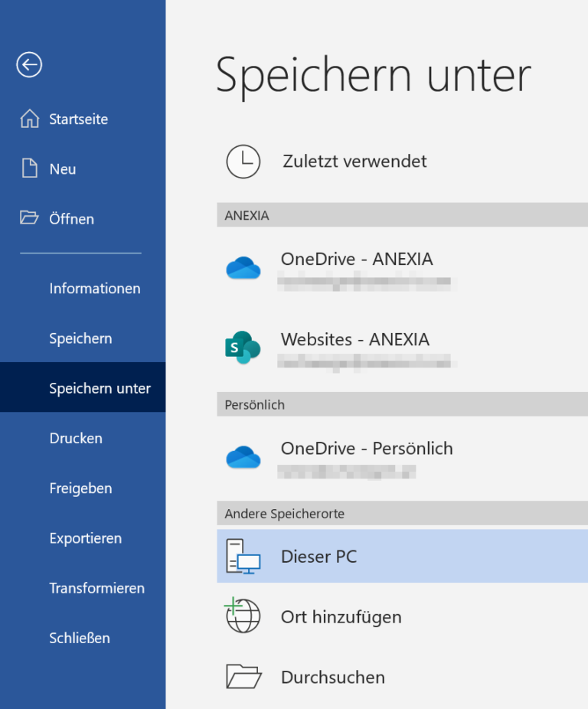Image resolution: width=588 pixels, height=709 pixels.
Task: Choose Speichern from the sidebar
Action: (80, 338)
